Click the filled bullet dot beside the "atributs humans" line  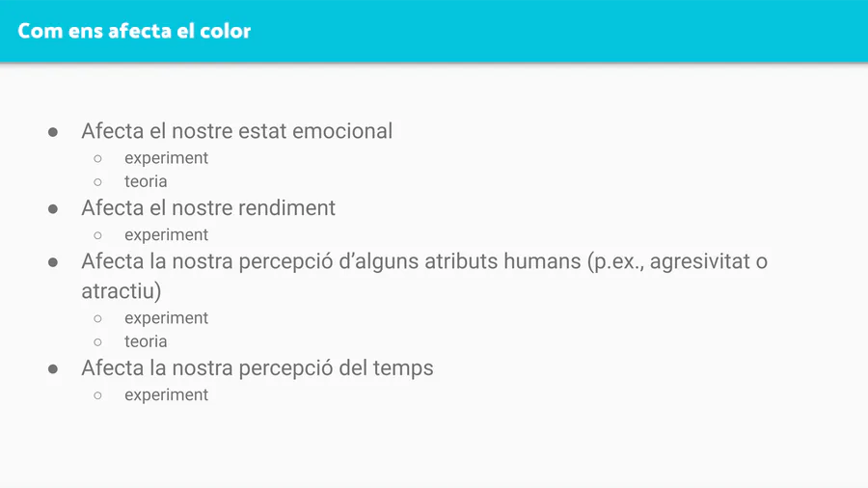pyautogui.click(x=54, y=261)
